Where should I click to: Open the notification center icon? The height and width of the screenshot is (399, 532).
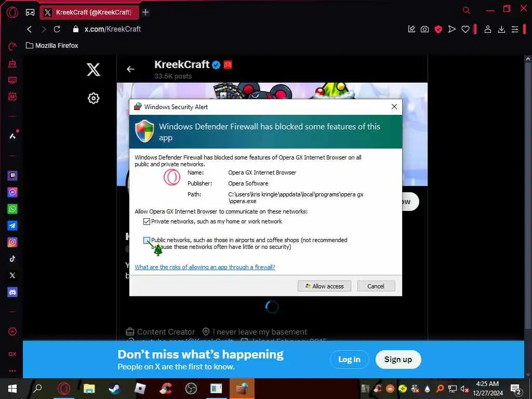(x=516, y=389)
